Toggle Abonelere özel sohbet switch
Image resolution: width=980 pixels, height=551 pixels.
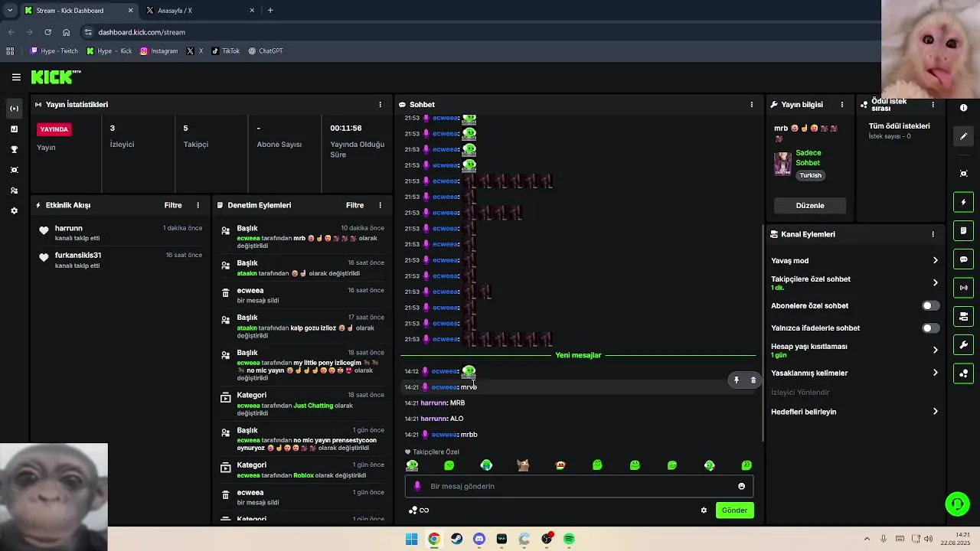pos(929,306)
